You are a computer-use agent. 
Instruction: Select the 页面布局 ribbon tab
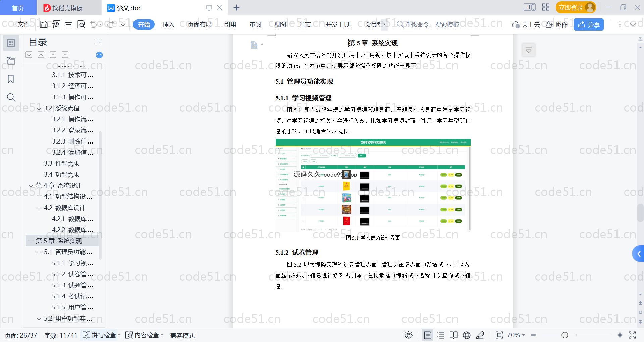tap(199, 24)
